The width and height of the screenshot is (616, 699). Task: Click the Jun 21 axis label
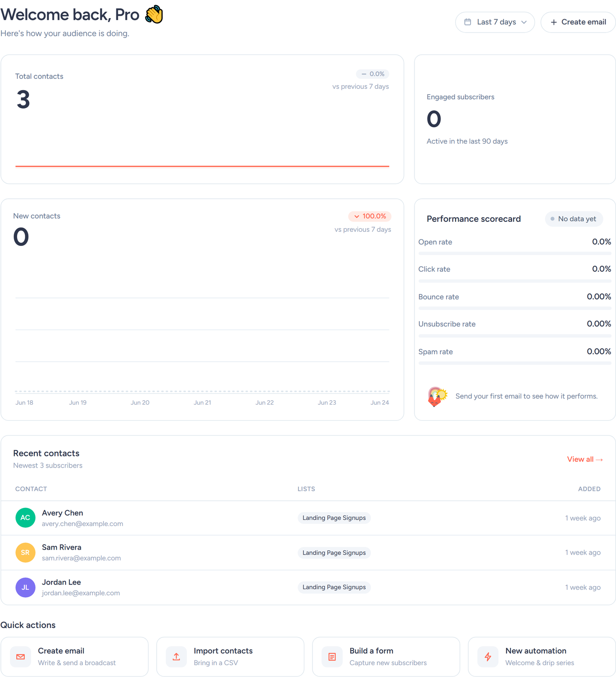[202, 402]
